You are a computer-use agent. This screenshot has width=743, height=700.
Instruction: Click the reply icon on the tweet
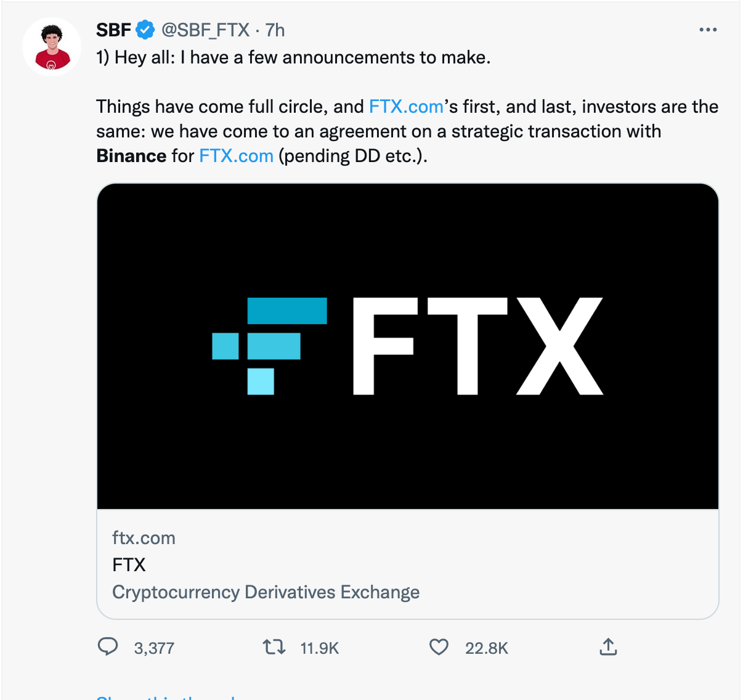click(108, 648)
